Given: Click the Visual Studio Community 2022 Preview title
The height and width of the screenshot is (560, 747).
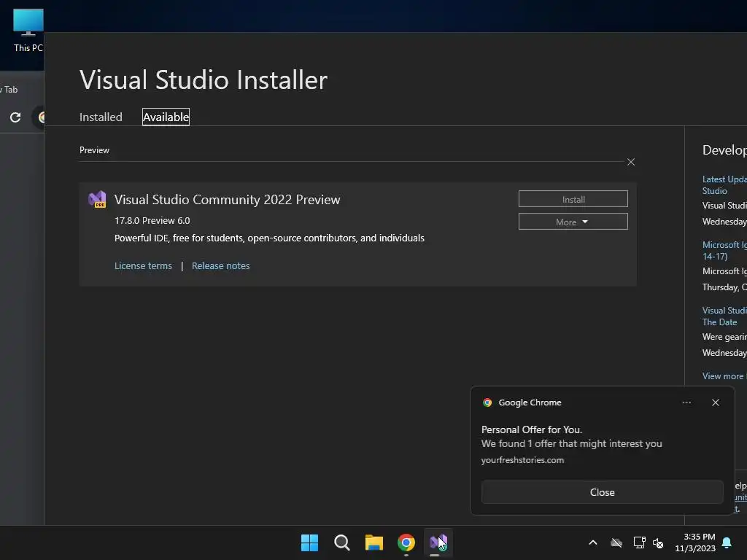Looking at the screenshot, I should pyautogui.click(x=228, y=200).
